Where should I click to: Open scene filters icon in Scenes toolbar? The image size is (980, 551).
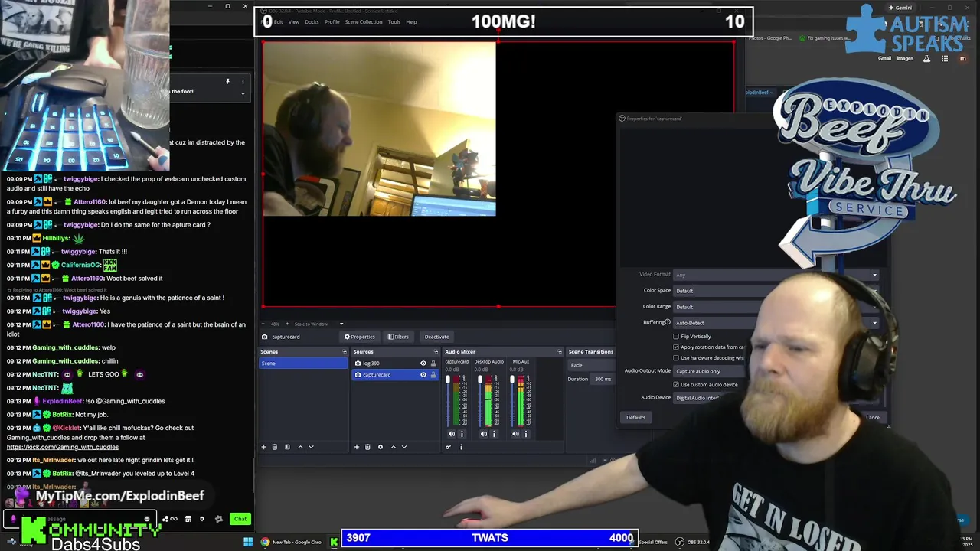[x=287, y=447]
